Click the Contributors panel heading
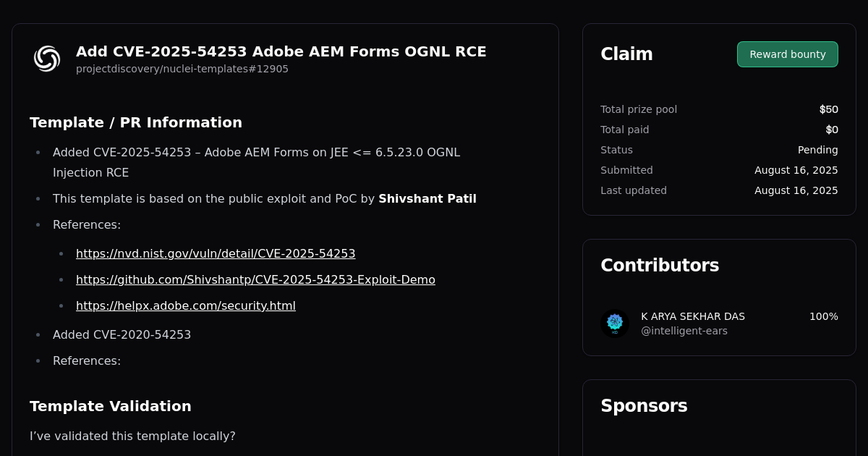Image resolution: width=868 pixels, height=456 pixels. coord(660,265)
